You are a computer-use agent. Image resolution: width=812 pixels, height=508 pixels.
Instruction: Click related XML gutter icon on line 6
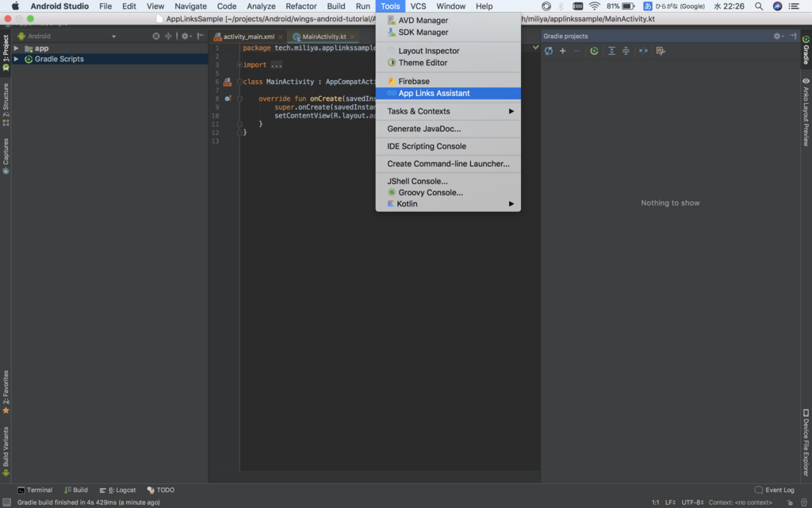click(228, 82)
